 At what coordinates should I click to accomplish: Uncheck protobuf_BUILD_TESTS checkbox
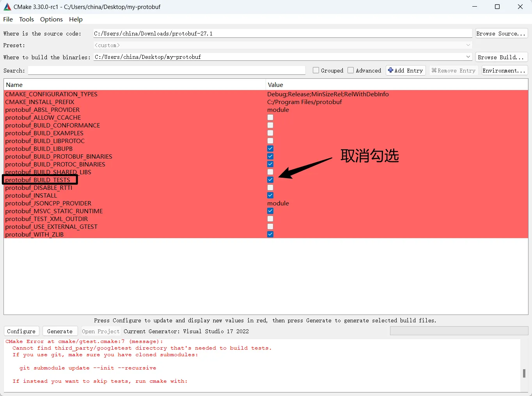pyautogui.click(x=270, y=180)
